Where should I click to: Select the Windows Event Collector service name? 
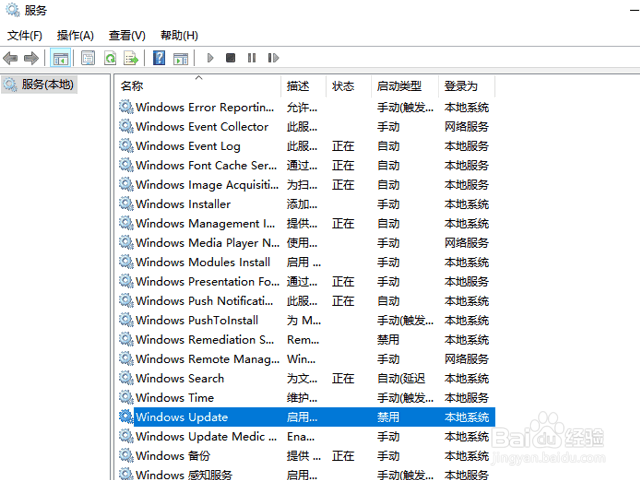pos(202,127)
